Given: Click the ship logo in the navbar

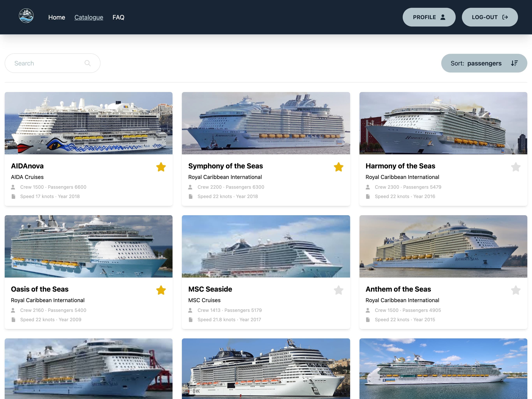Looking at the screenshot, I should tap(26, 16).
